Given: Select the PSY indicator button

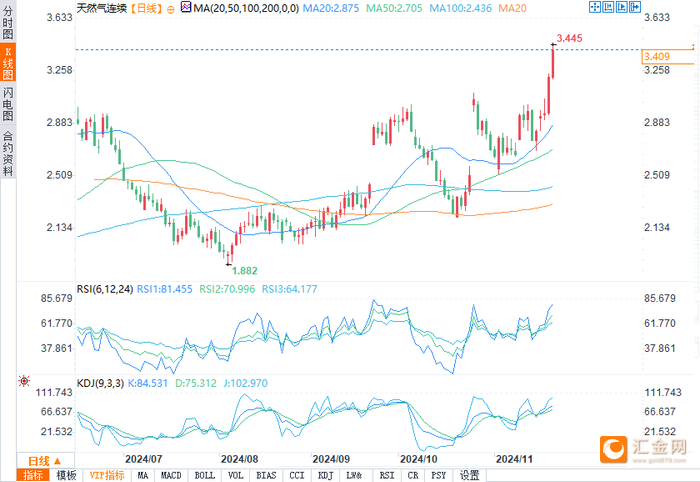Looking at the screenshot, I should (x=439, y=476).
